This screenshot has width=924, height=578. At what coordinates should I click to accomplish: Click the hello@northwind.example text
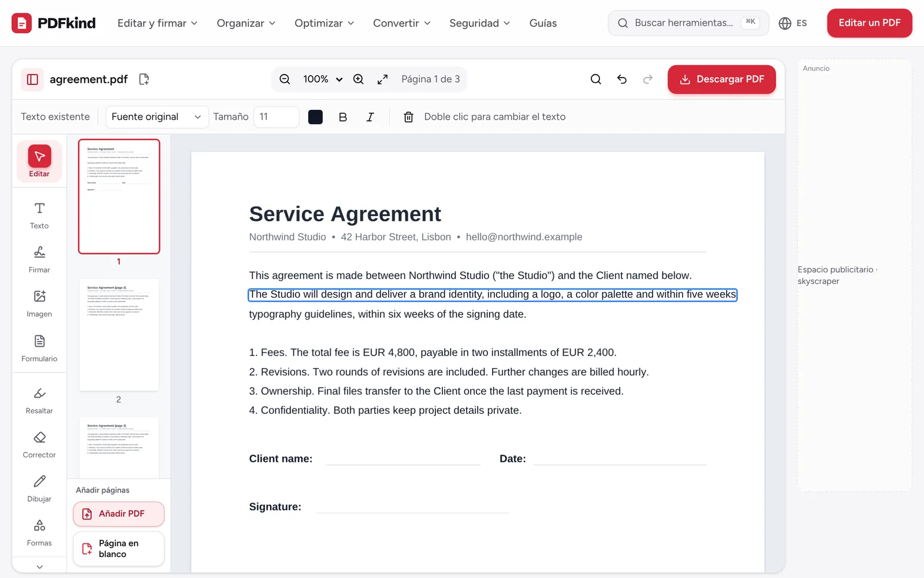click(x=524, y=237)
